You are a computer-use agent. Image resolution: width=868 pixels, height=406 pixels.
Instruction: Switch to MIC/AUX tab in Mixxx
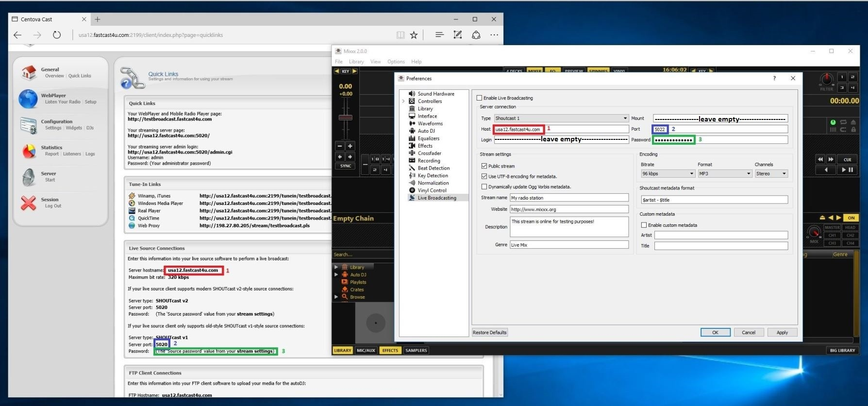(366, 350)
